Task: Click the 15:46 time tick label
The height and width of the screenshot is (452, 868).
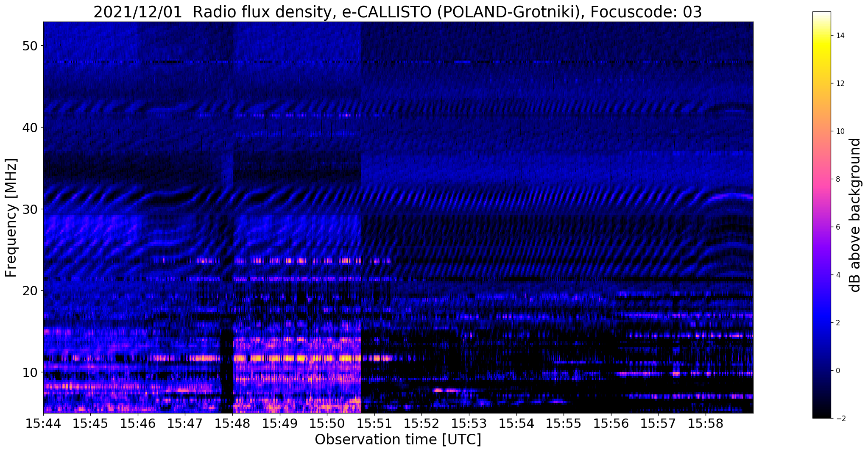Action: click(x=138, y=423)
